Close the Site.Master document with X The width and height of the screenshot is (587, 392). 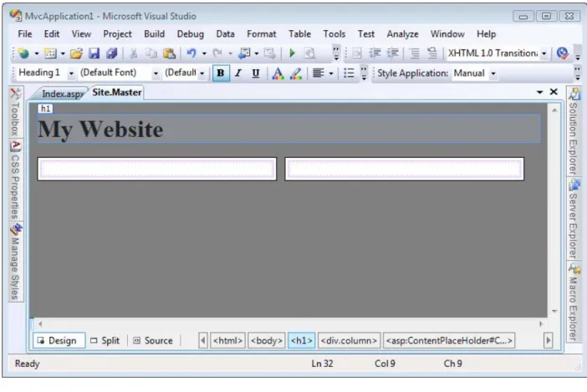(x=554, y=92)
